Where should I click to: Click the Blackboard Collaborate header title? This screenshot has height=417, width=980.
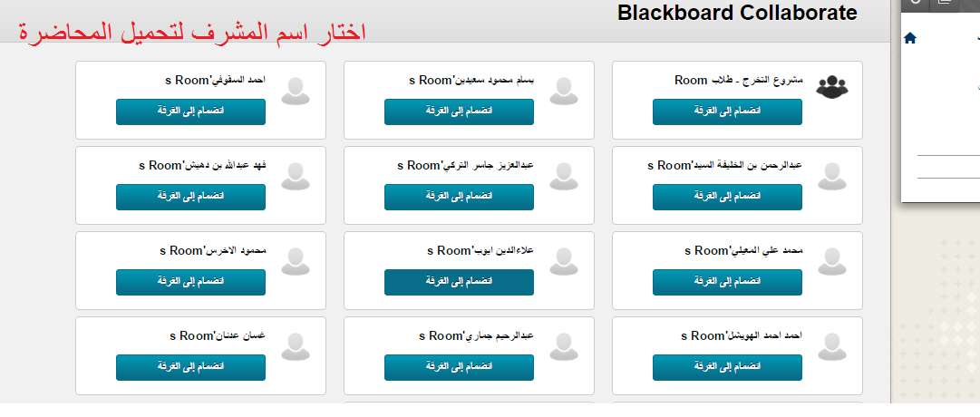[x=737, y=13]
